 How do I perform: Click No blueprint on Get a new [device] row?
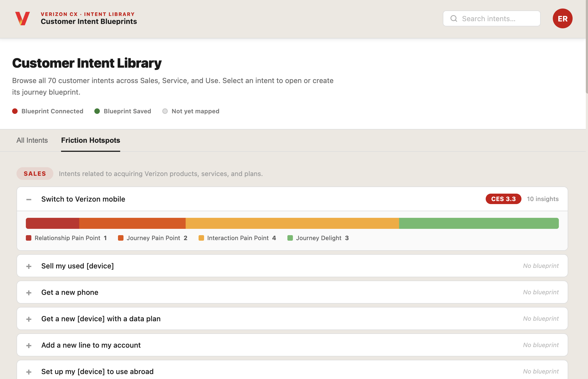click(541, 318)
